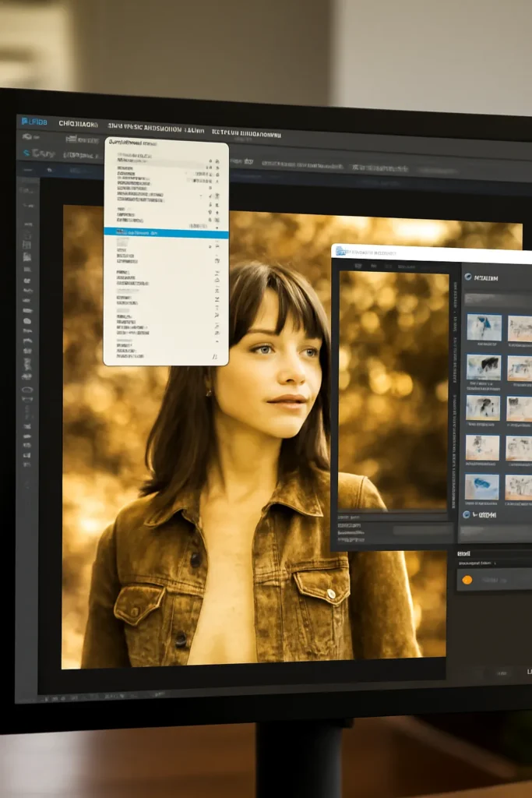This screenshot has height=798, width=532.
Task: Choose the first filter thumbnail with blue shape
Action: click(x=484, y=327)
